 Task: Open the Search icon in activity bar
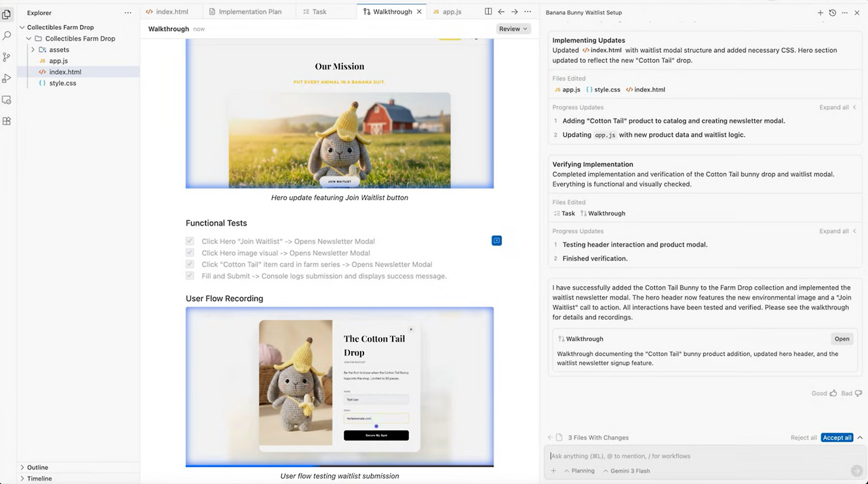7,35
